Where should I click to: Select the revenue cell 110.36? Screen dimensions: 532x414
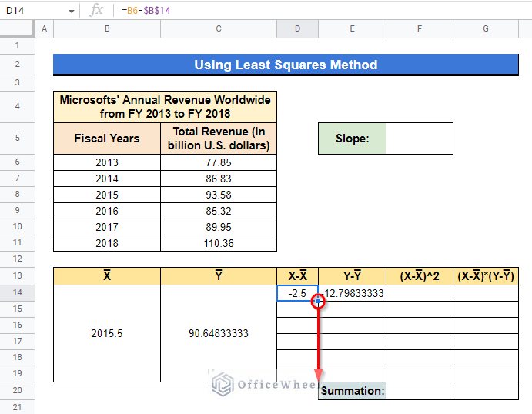[219, 243]
